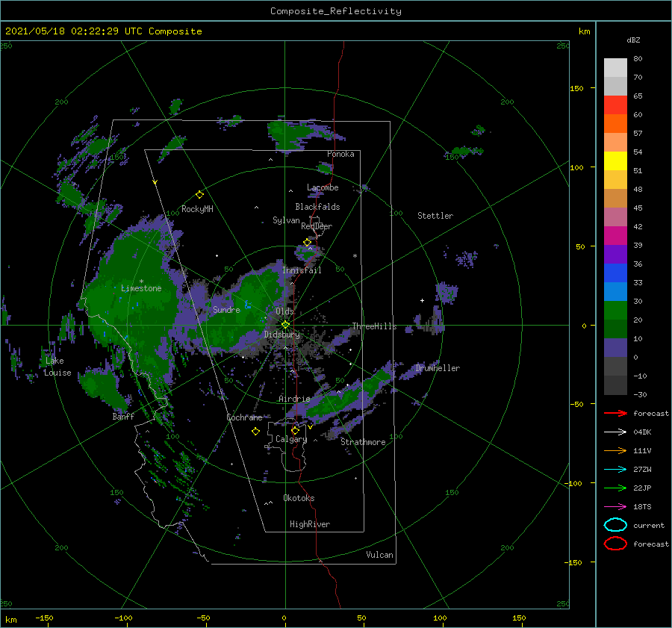Click the yellow radar-site diamond at map center
Viewport: 672px width, 628px height.
(x=285, y=325)
